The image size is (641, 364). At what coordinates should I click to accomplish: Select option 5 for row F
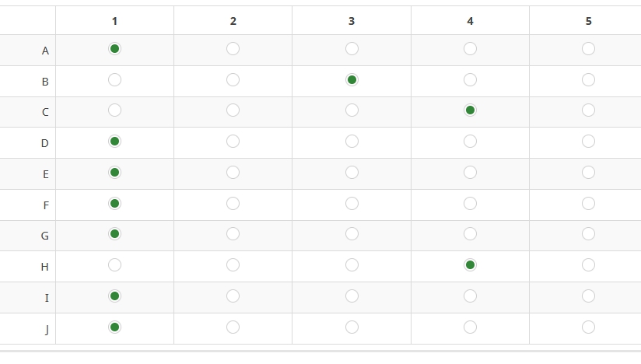pos(588,203)
